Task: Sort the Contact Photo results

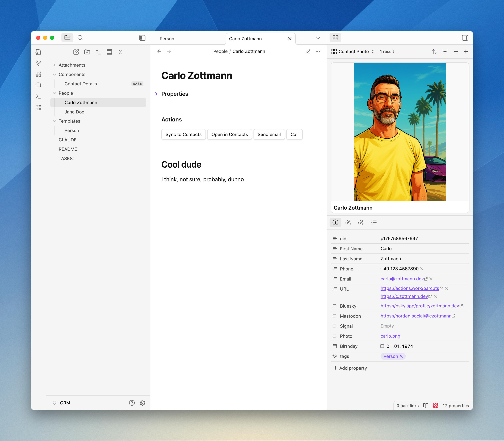Action: (x=435, y=51)
